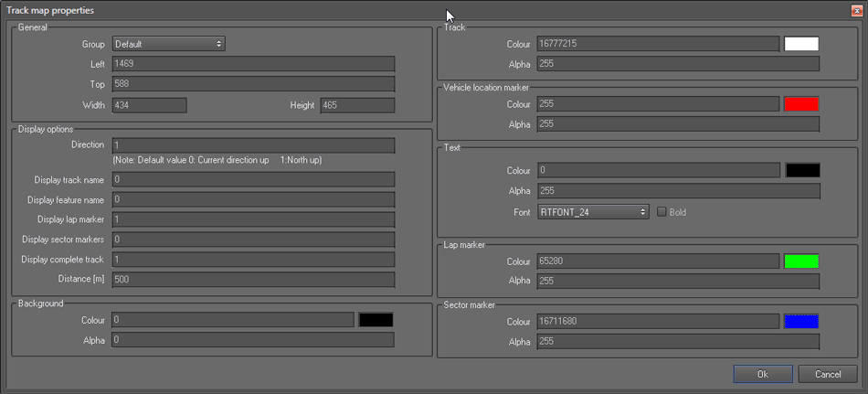Expand the Font dropdown showing RTFONT_24
Viewport: 868px width, 394px height.
click(592, 212)
